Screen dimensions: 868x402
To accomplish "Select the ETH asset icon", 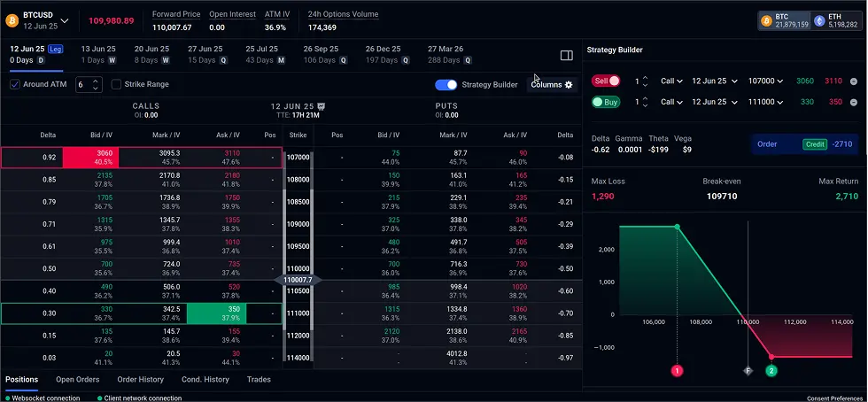I will 820,19.
